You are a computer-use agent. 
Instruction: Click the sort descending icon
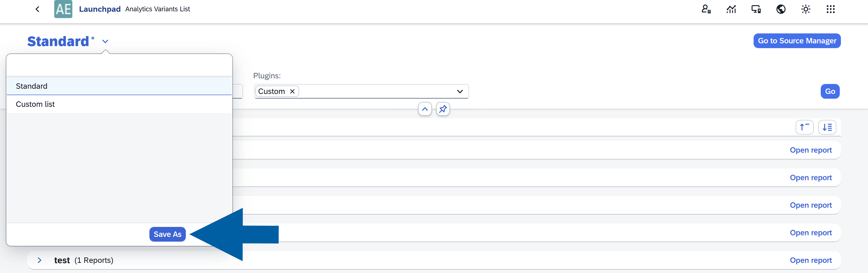[x=827, y=127]
